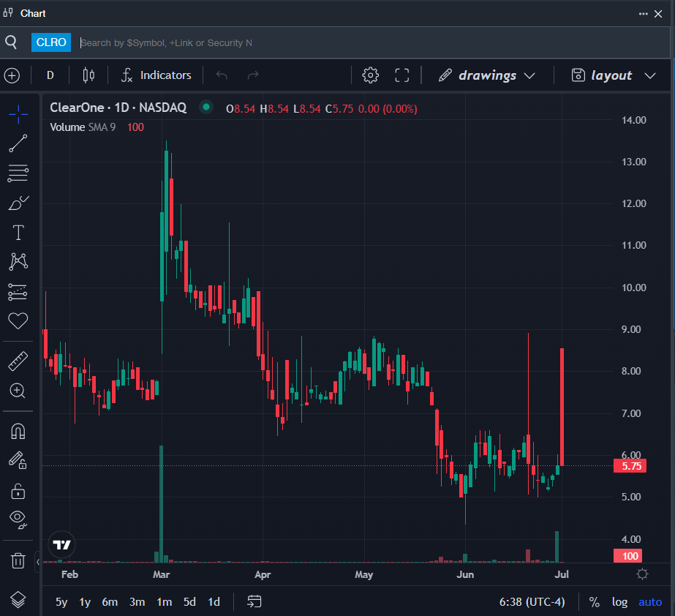Click the TradingView logo
The width and height of the screenshot is (675, 616).
point(61,545)
